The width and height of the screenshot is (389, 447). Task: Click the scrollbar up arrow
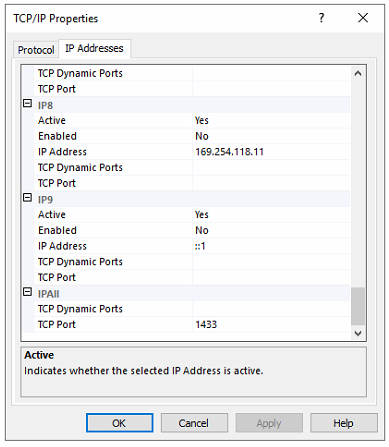358,74
